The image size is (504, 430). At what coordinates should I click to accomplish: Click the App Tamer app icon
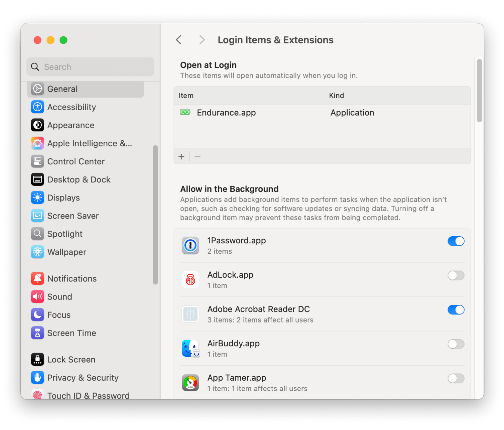[190, 383]
